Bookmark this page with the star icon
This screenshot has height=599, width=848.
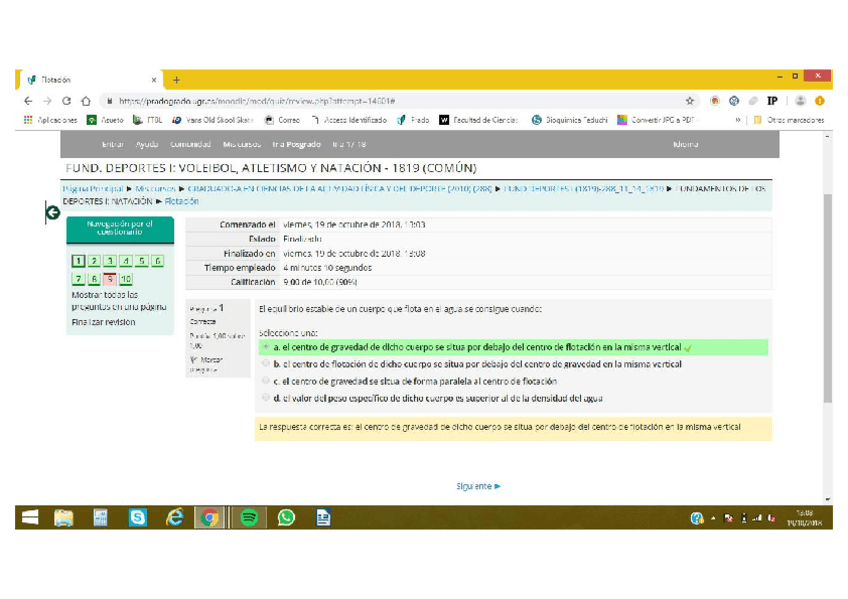(x=690, y=101)
